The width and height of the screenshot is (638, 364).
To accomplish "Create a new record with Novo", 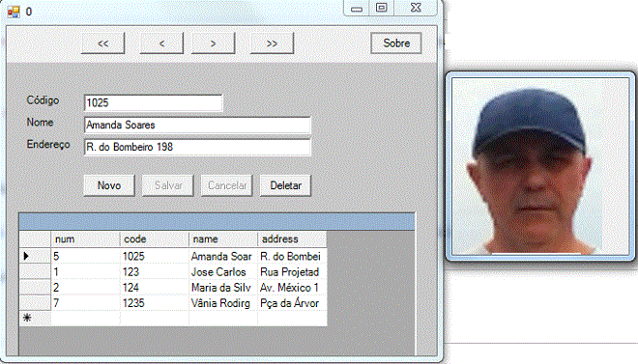I will 109,185.
